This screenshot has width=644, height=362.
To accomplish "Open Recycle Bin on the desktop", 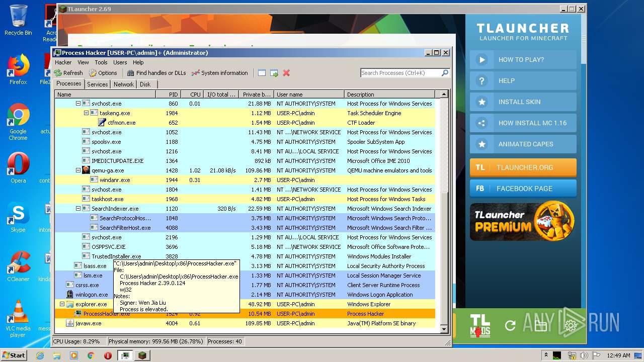I will pos(18,20).
